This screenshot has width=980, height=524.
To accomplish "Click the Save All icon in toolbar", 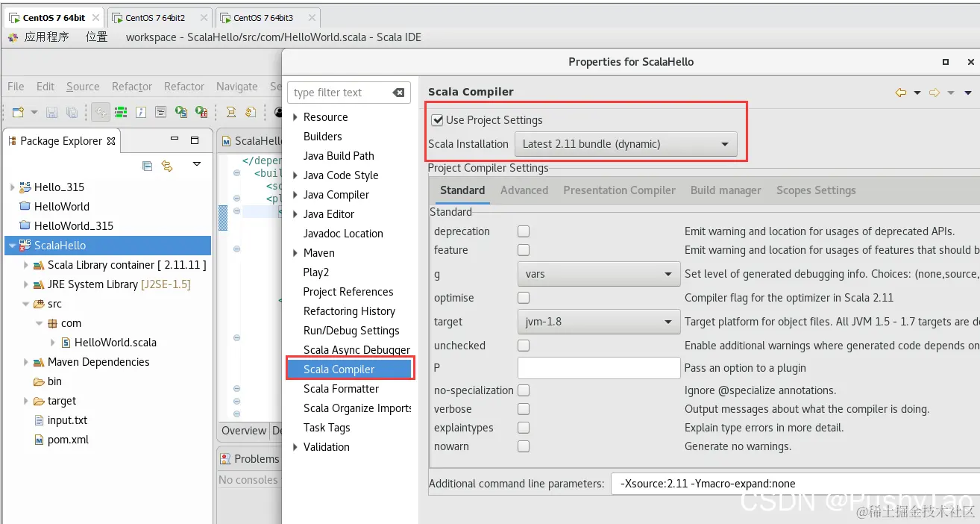I will click(x=72, y=112).
